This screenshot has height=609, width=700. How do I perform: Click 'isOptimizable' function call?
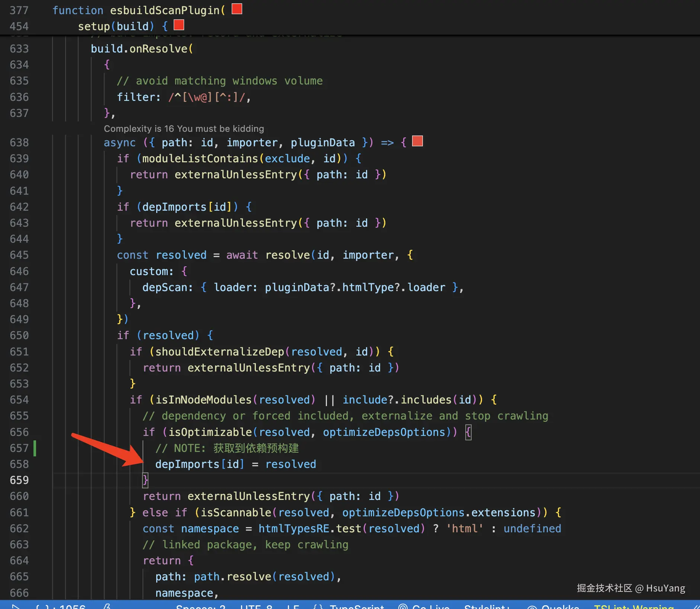pos(210,432)
